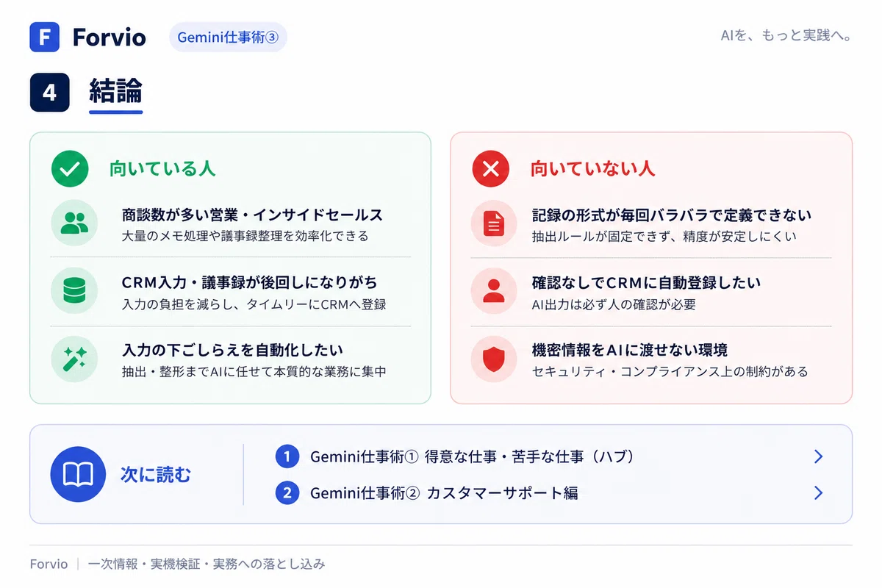
Task: Select the red shield icon for 機密情報
Action: point(494,359)
